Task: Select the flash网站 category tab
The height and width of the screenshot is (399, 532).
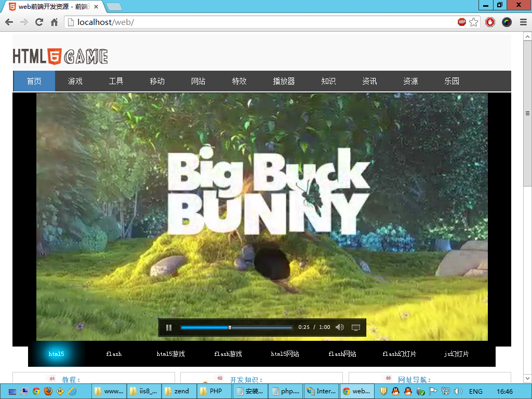Action: pos(342,354)
